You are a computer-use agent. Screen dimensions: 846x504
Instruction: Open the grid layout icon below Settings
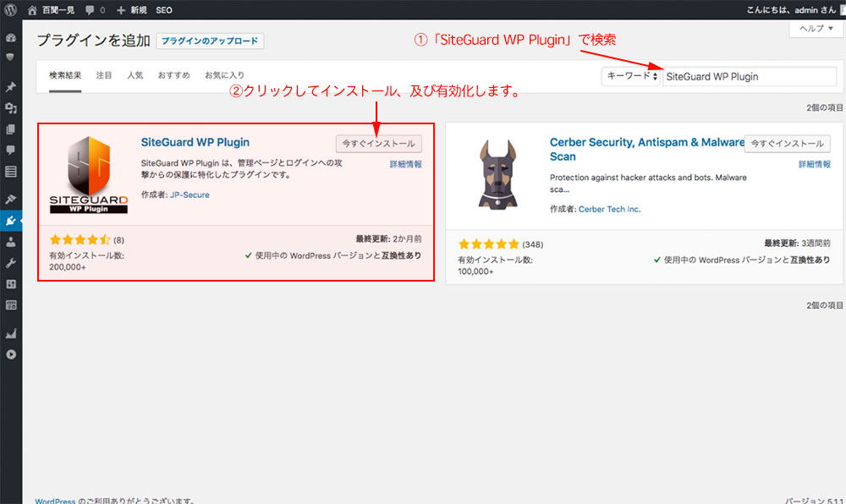tap(10, 305)
